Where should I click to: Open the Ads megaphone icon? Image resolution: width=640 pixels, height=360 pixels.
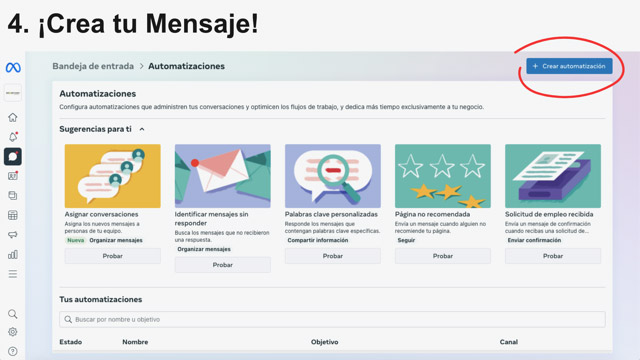point(13,235)
